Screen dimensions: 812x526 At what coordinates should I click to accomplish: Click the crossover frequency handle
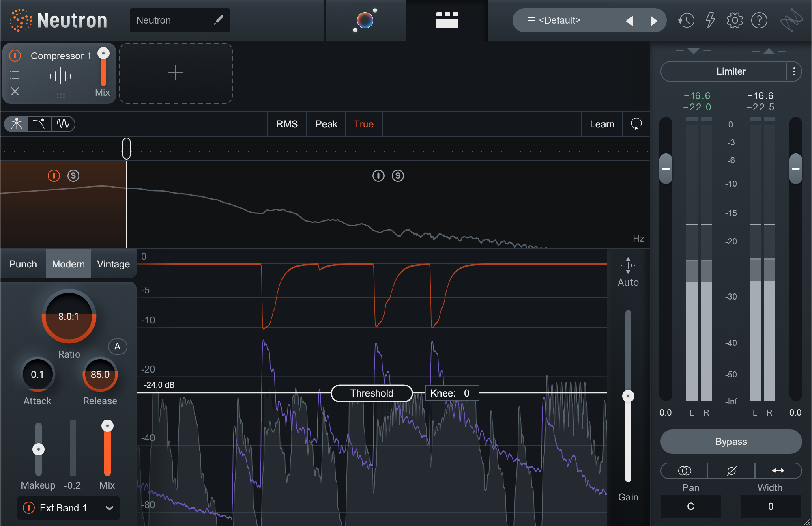(x=127, y=148)
